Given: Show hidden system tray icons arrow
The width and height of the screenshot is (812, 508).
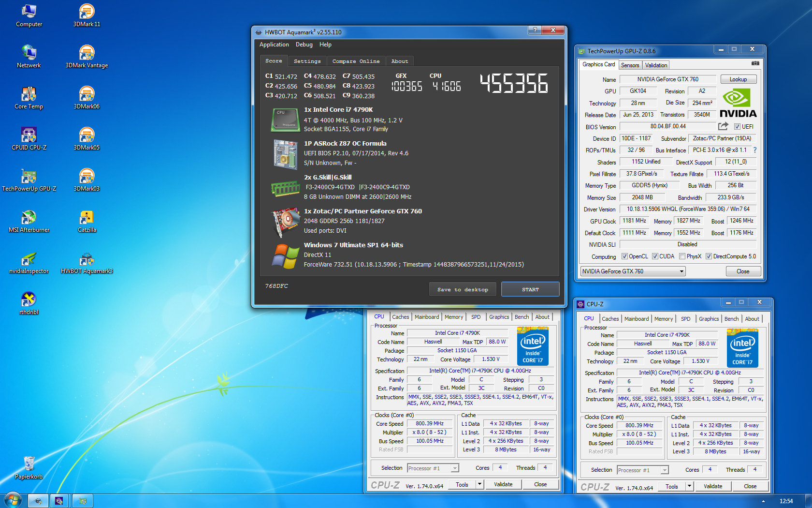Looking at the screenshot, I should pyautogui.click(x=763, y=501).
